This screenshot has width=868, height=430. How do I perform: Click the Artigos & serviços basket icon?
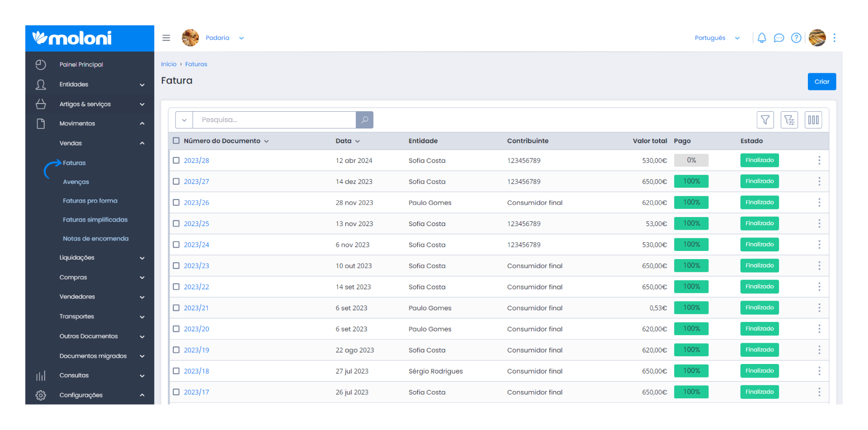41,104
